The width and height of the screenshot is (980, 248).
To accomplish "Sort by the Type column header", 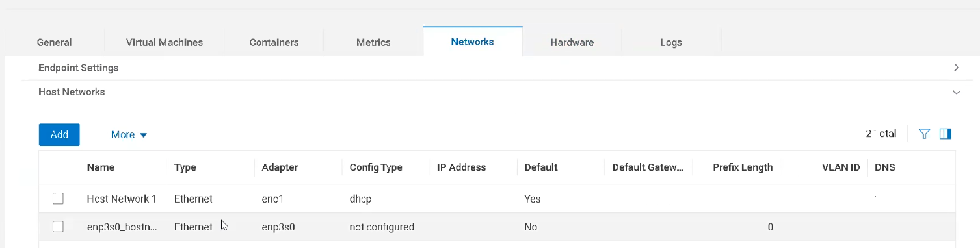I will click(185, 167).
